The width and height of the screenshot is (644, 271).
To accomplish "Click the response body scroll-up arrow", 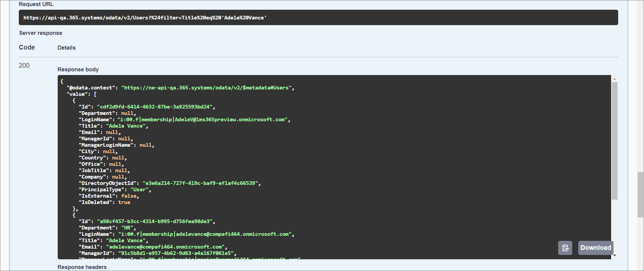I will [614, 79].
